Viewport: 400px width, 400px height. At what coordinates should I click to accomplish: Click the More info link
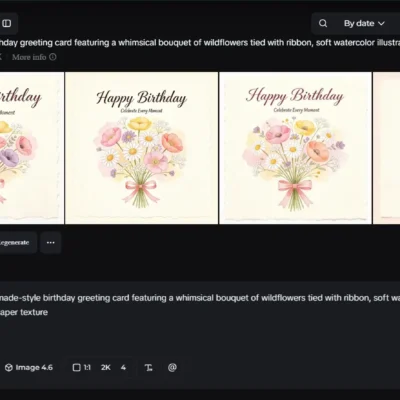(x=29, y=57)
